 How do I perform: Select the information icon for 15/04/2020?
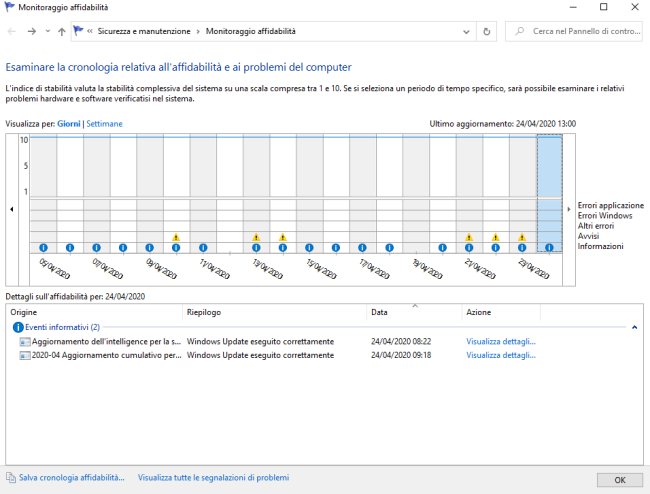pyautogui.click(x=309, y=248)
